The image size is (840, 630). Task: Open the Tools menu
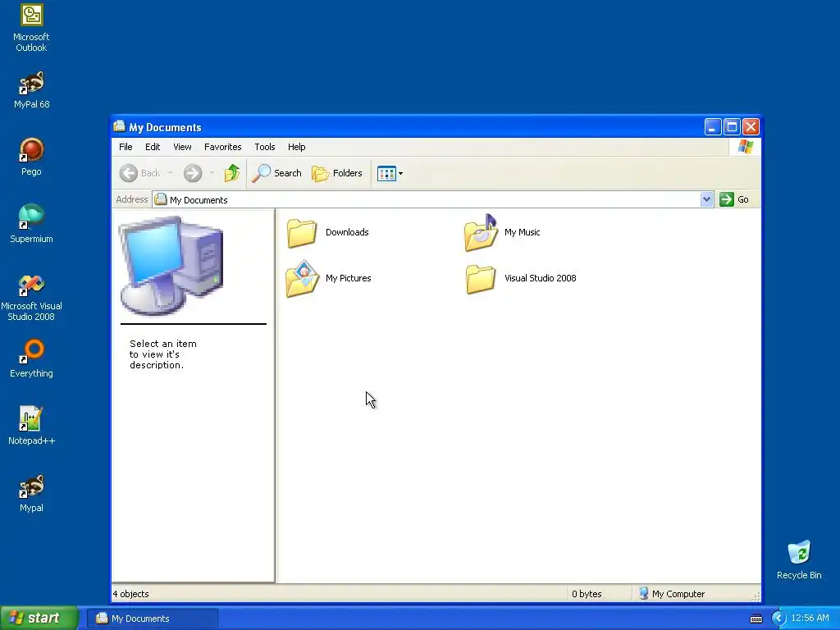click(x=265, y=147)
